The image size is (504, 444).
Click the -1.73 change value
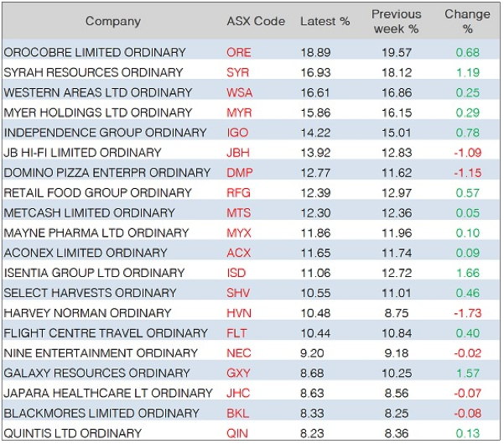[x=467, y=313]
